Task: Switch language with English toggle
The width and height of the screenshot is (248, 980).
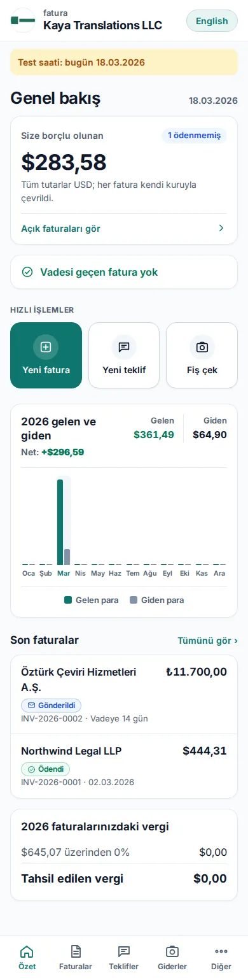Action: (x=212, y=21)
